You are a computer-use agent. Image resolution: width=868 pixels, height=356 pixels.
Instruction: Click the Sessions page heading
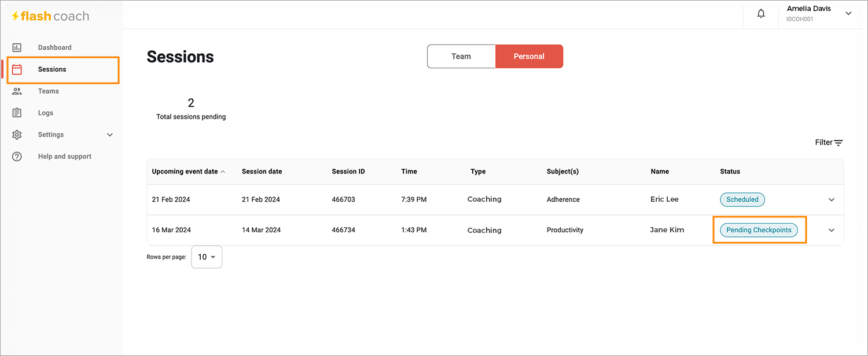(x=180, y=57)
